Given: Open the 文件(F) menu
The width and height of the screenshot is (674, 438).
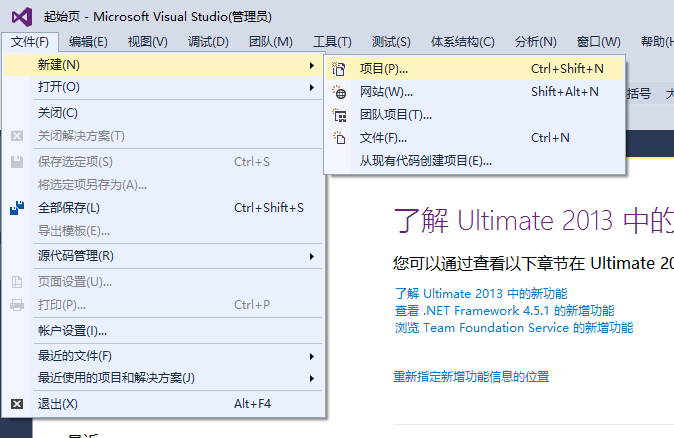Looking at the screenshot, I should pos(30,42).
